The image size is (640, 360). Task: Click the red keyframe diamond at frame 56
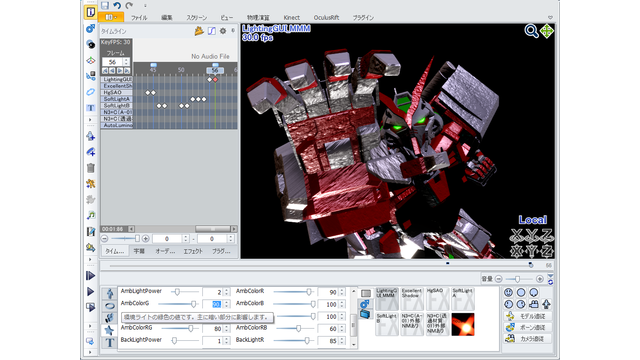click(216, 80)
